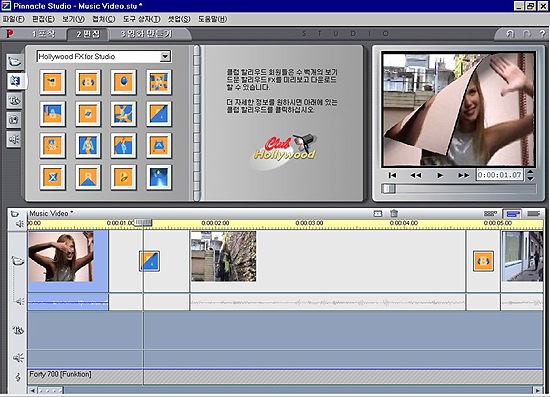550x397 pixels.
Task: Open help with the question mark icon
Action: pyautogui.click(x=542, y=34)
